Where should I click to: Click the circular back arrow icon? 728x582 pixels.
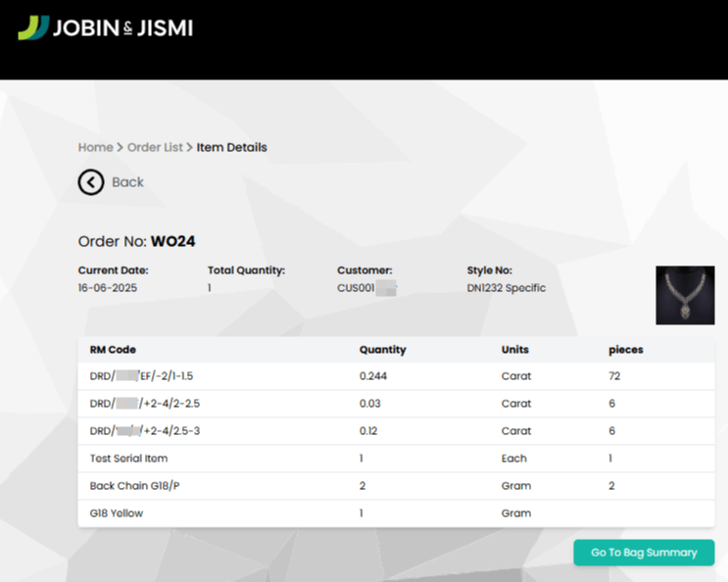tap(91, 182)
